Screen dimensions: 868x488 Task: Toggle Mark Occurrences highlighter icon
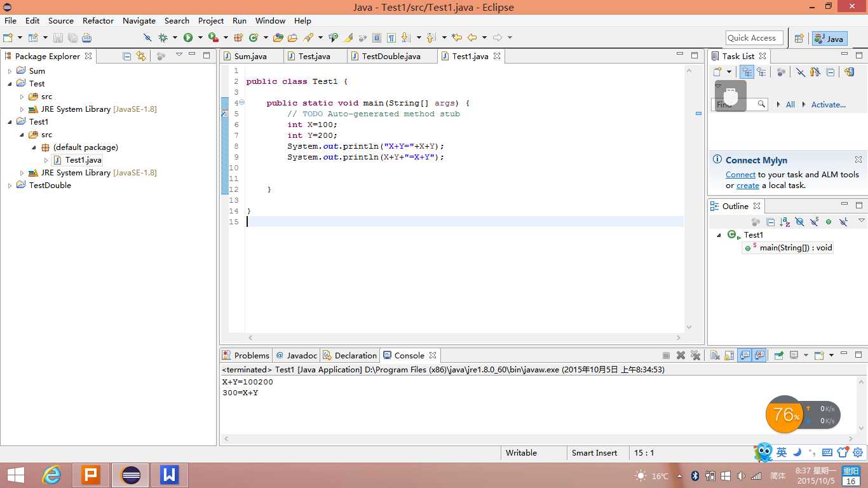pyautogui.click(x=348, y=37)
